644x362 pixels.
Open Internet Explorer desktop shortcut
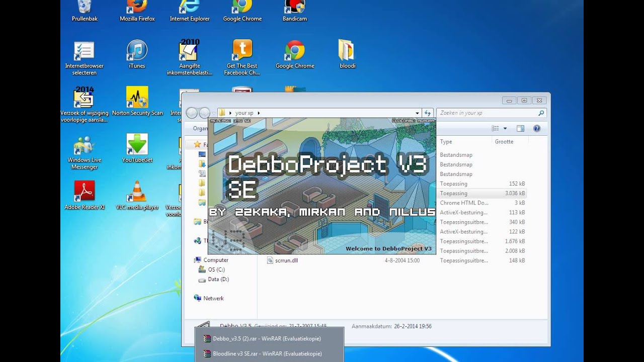(x=190, y=11)
